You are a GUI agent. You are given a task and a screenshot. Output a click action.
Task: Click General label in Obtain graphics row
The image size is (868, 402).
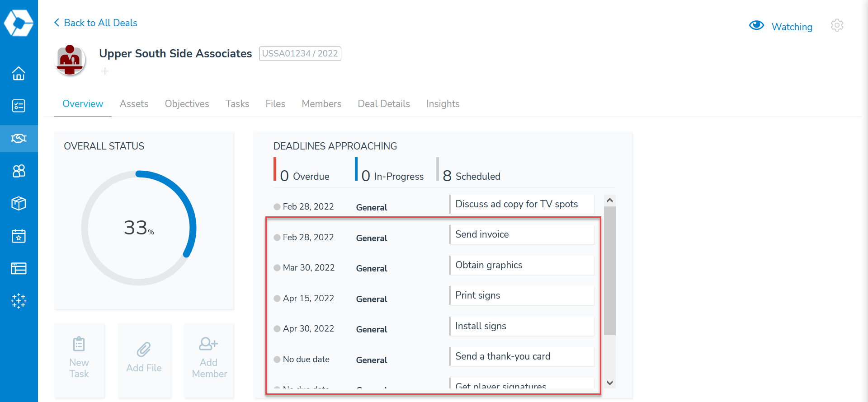click(x=372, y=269)
